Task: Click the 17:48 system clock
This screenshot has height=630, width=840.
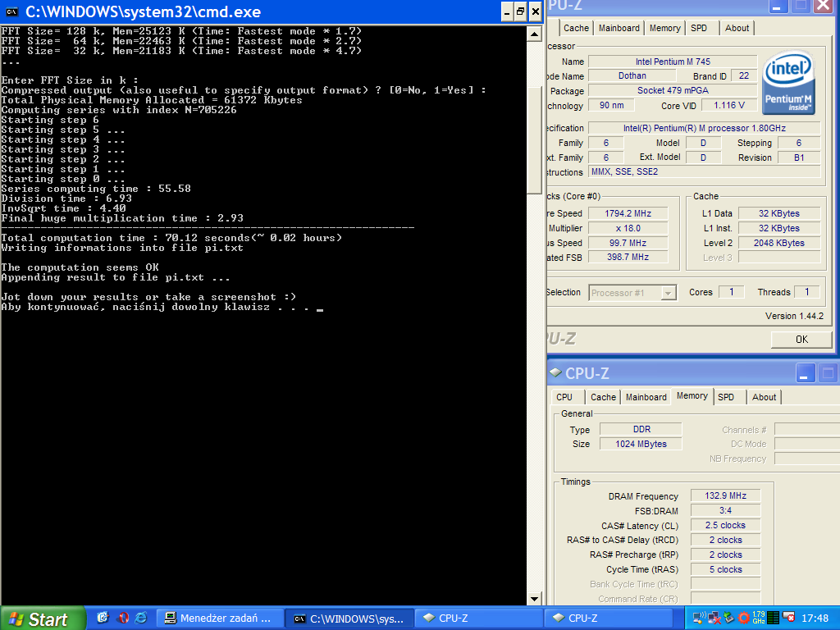Action: point(815,618)
